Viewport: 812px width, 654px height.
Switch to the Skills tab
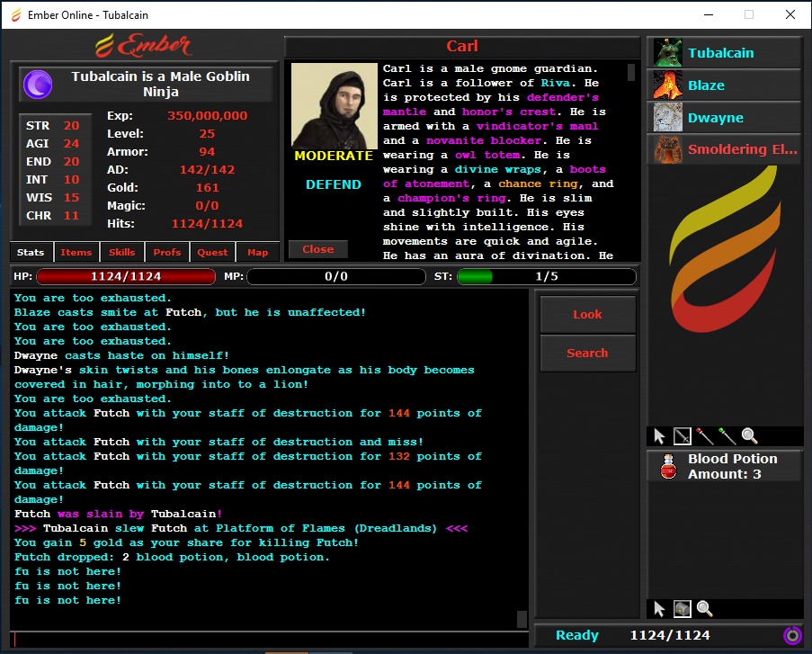[121, 253]
